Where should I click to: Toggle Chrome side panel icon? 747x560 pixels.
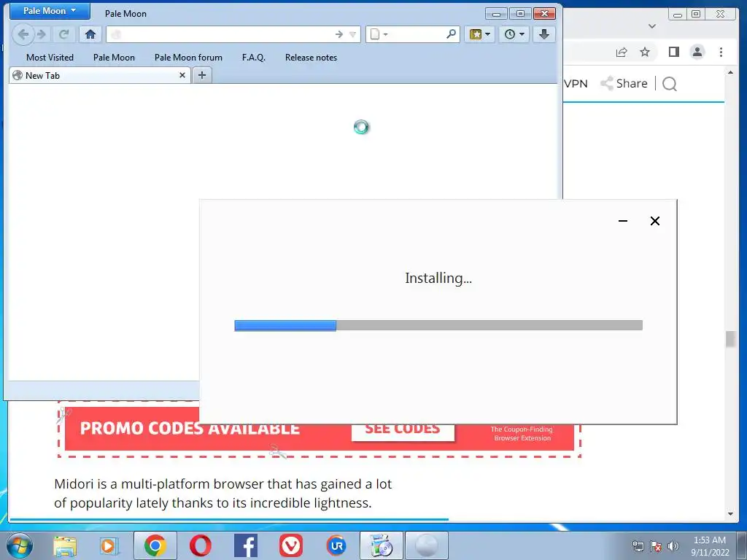(x=673, y=52)
